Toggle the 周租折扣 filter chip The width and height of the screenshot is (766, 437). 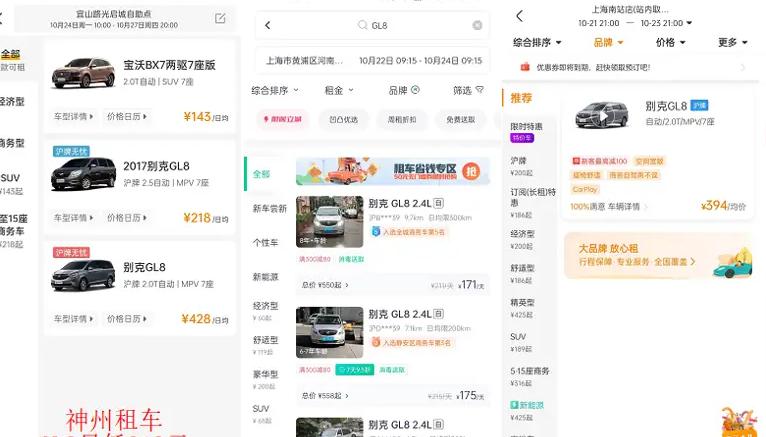[402, 119]
